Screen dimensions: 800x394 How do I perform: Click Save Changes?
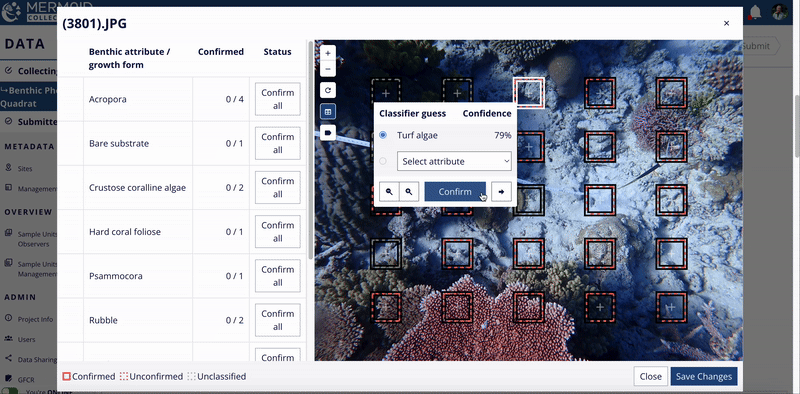(704, 377)
